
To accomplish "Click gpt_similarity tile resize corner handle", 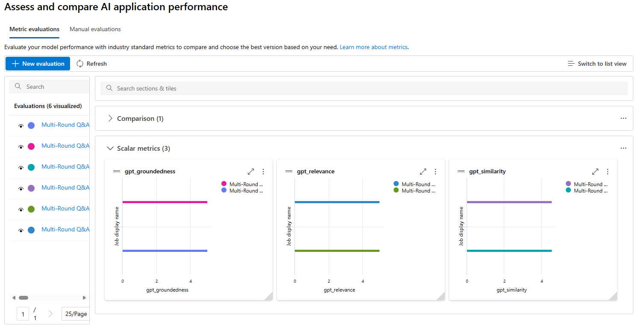I will point(613,297).
